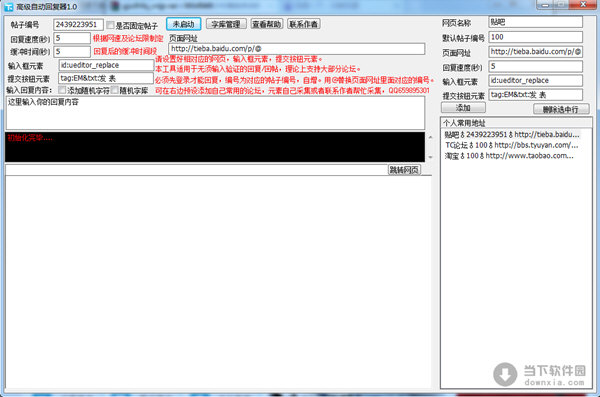Click the log scroll up arrow
This screenshot has width=600, height=397.
pos(430,137)
